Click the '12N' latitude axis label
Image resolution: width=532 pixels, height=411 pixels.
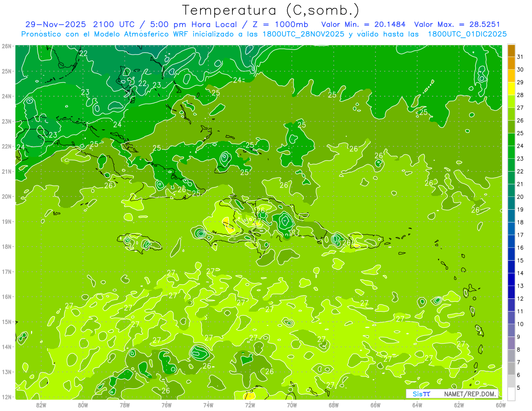(7, 397)
